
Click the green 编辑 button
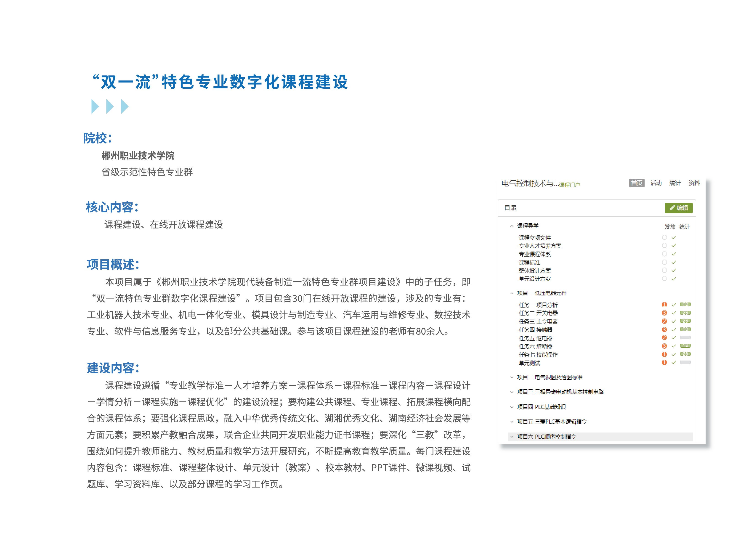click(x=679, y=208)
